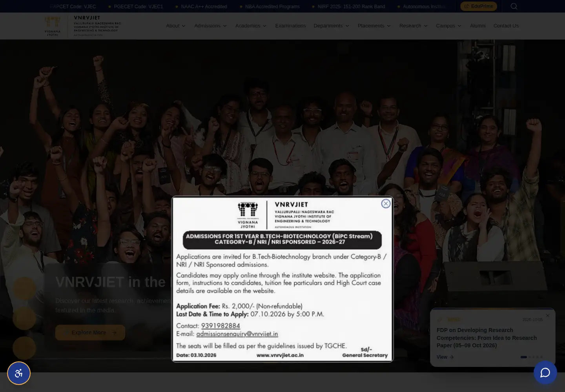Click the EAPCET Code: VJEC ticker text
Image resolution: width=565 pixels, height=392 pixels.
click(73, 7)
